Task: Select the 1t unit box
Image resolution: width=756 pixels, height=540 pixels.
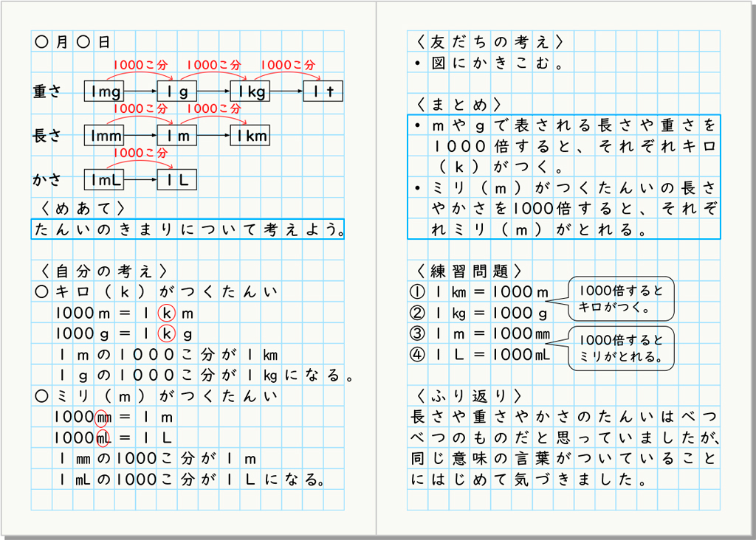Action: (x=323, y=91)
